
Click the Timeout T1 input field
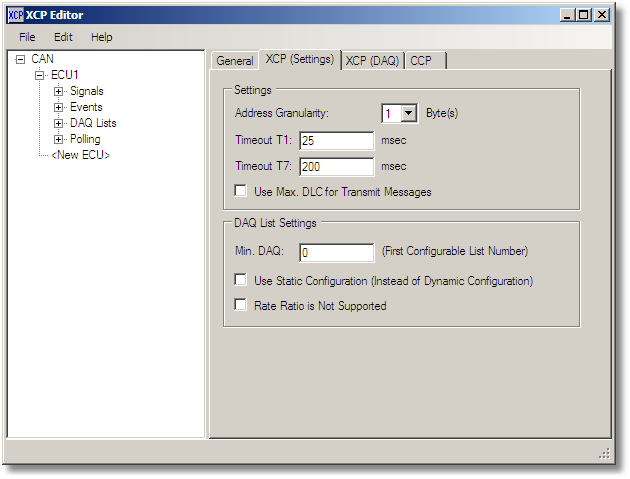click(336, 141)
